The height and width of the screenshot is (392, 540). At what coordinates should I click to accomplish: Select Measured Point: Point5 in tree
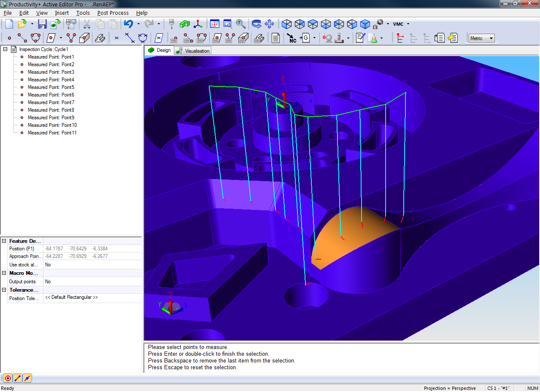51,87
